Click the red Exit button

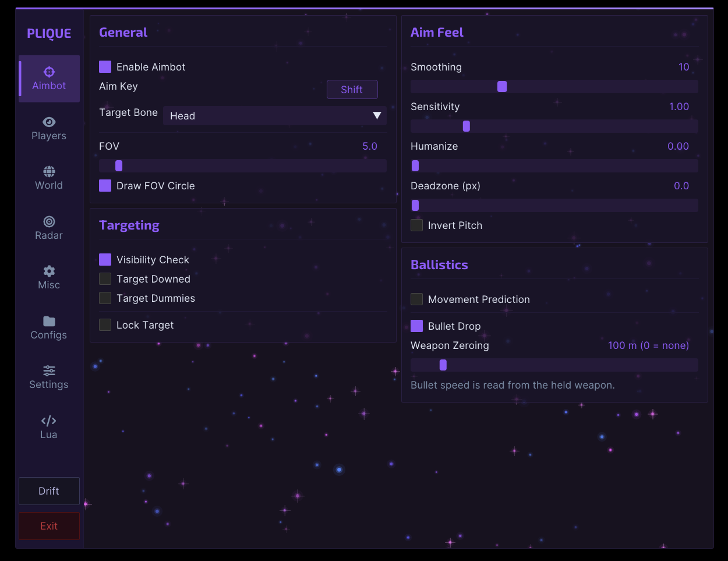(x=49, y=526)
